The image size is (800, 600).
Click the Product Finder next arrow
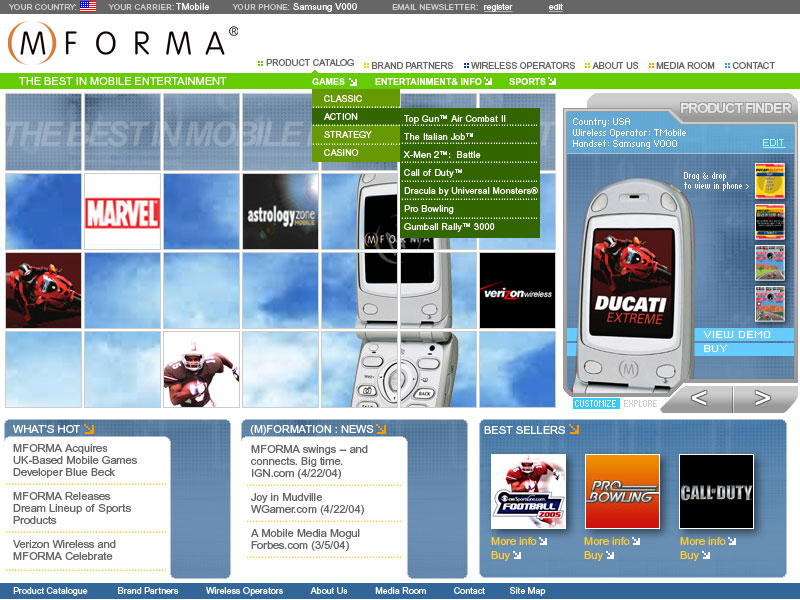(762, 399)
